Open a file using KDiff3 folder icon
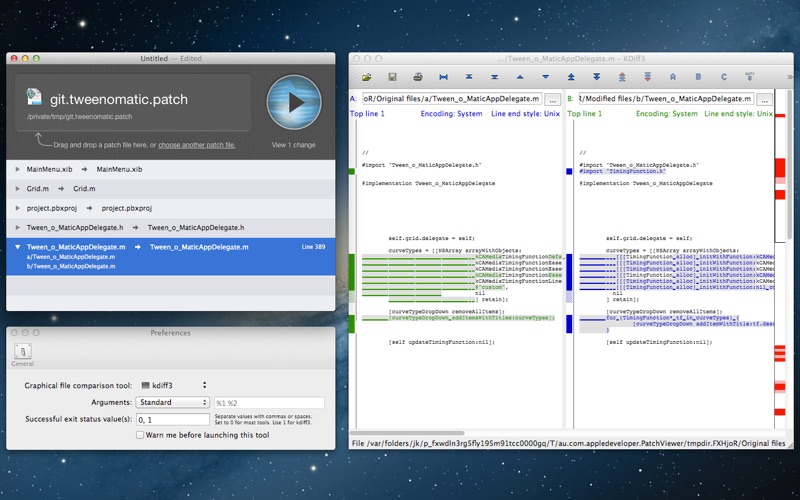 coord(367,77)
